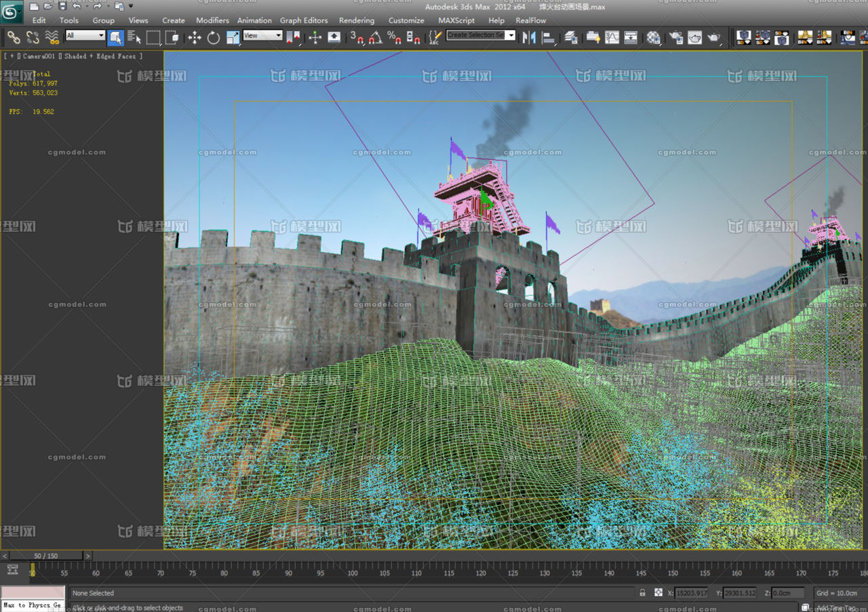The width and height of the screenshot is (868, 612).
Task: Click the Use Pivot Point Center icon
Action: tap(294, 37)
